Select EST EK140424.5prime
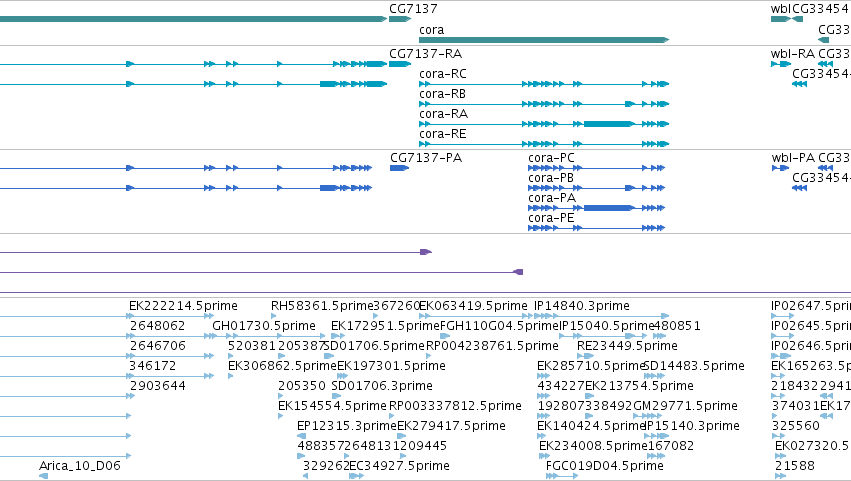 tap(591, 427)
